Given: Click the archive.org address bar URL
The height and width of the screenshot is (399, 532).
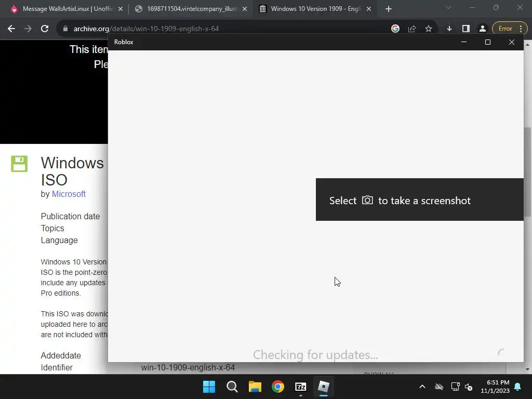Looking at the screenshot, I should (x=146, y=29).
